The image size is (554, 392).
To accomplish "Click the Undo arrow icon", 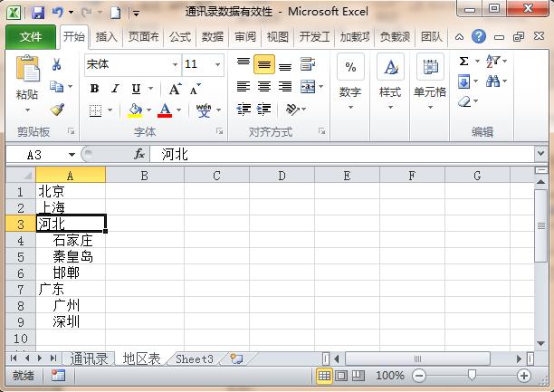I will (x=58, y=13).
